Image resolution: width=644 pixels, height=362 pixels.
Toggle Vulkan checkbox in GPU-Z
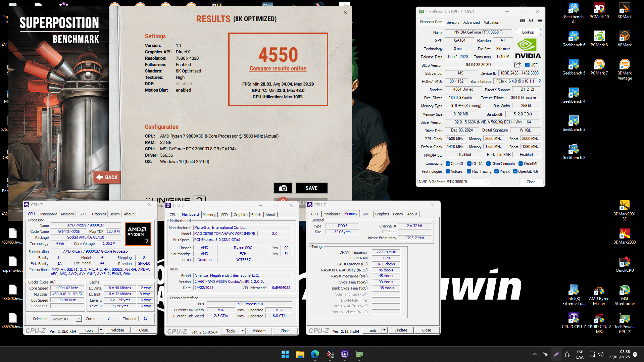click(x=448, y=171)
